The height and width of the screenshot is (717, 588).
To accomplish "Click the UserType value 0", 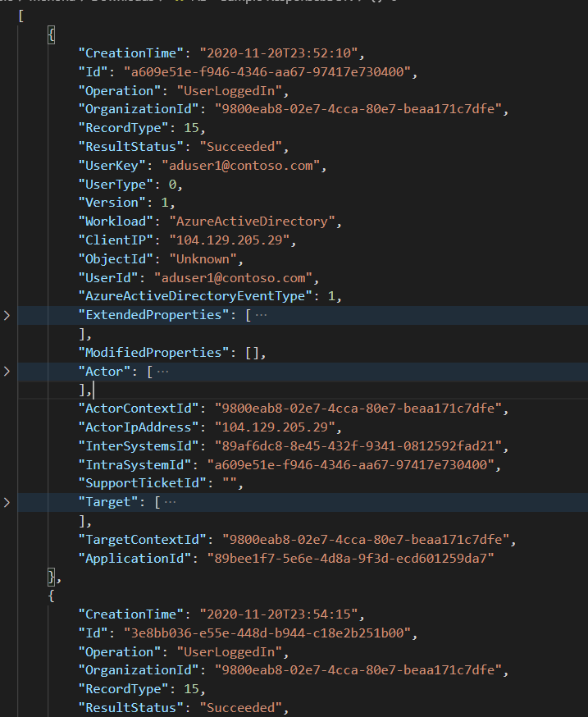I will 173,185.
